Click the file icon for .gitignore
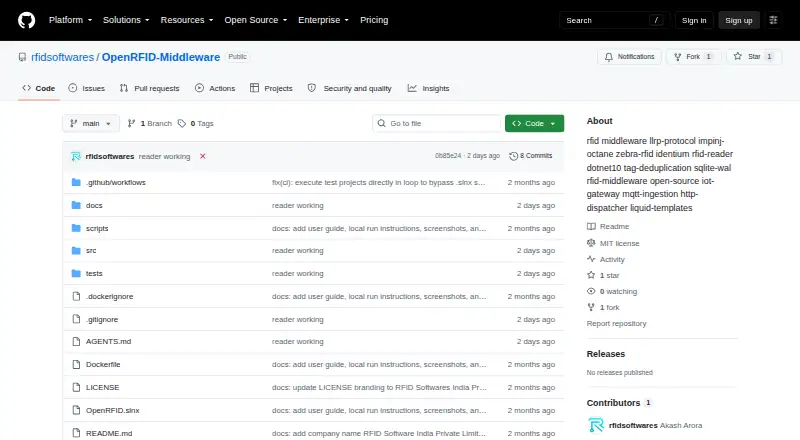The width and height of the screenshot is (800, 440). tap(76, 320)
